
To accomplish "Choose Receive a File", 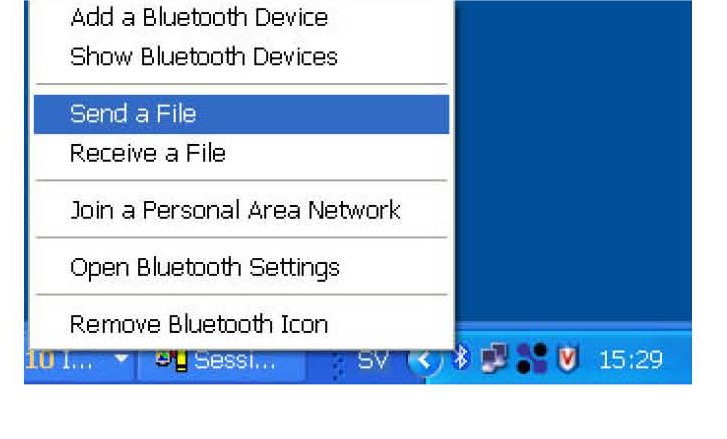I will (x=242, y=153).
